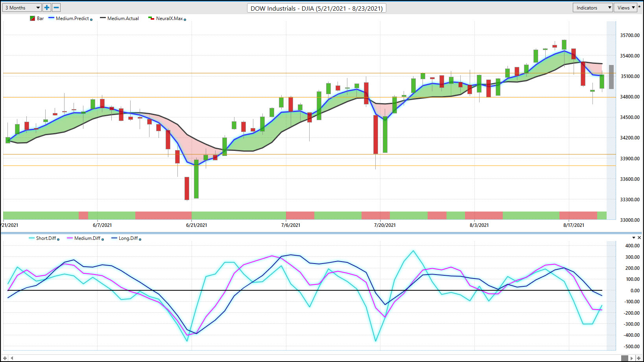
Task: Click the horizontal scrollbar thumb
Action: [x=625, y=358]
